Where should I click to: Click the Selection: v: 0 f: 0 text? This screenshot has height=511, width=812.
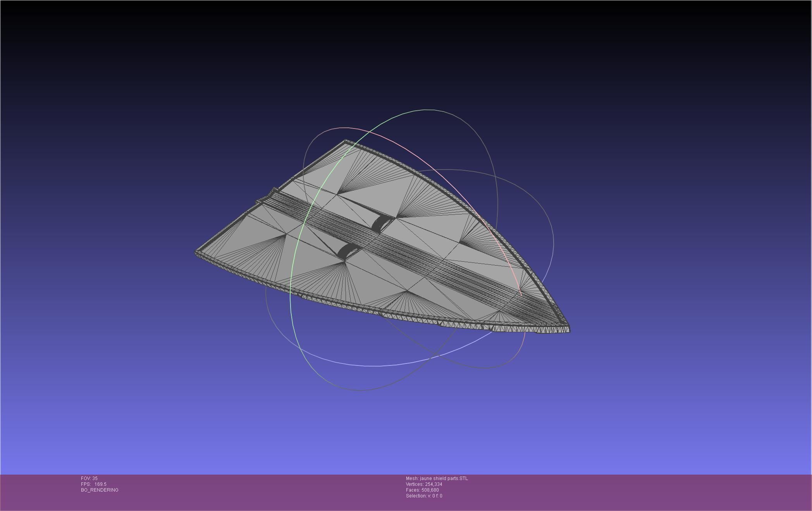[x=424, y=496]
